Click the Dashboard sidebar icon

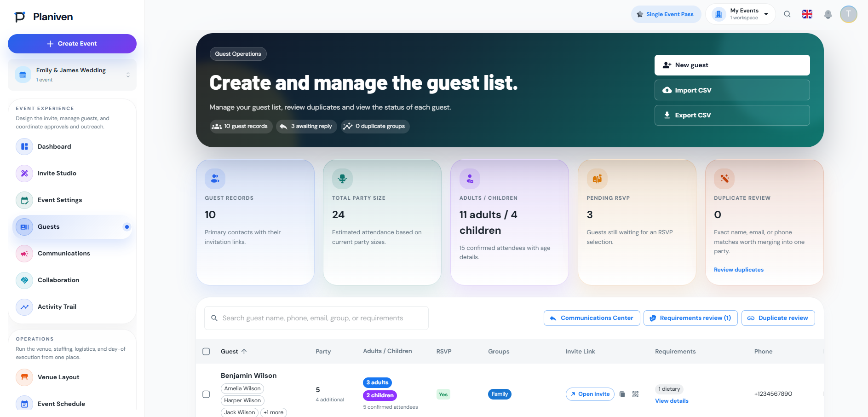coord(24,146)
